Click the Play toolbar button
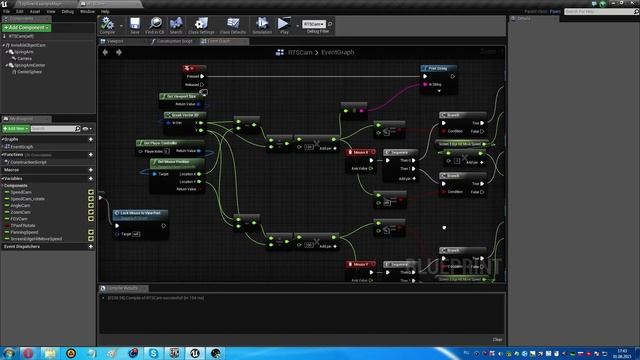The height and width of the screenshot is (360, 640). pos(284,25)
